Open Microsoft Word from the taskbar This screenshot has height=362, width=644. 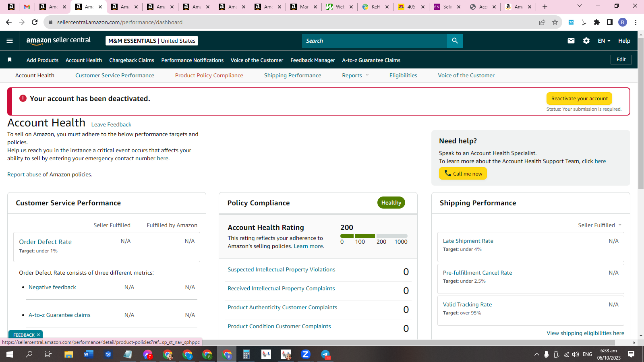click(x=89, y=354)
